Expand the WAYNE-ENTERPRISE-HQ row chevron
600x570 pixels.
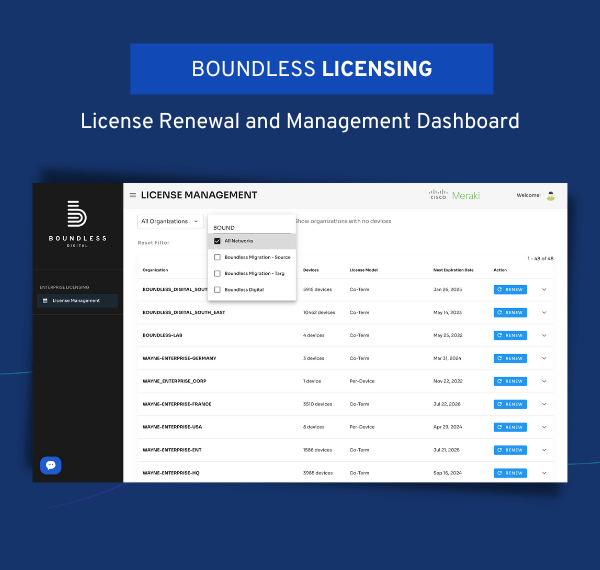point(544,473)
